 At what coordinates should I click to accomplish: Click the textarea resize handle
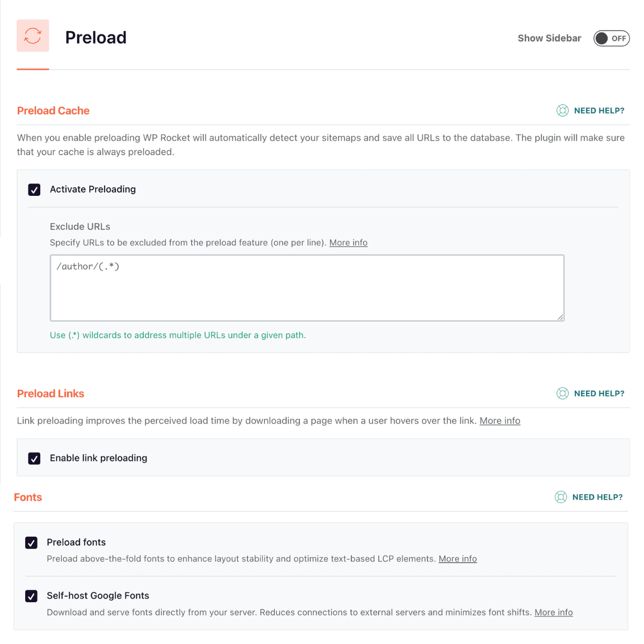(x=560, y=317)
